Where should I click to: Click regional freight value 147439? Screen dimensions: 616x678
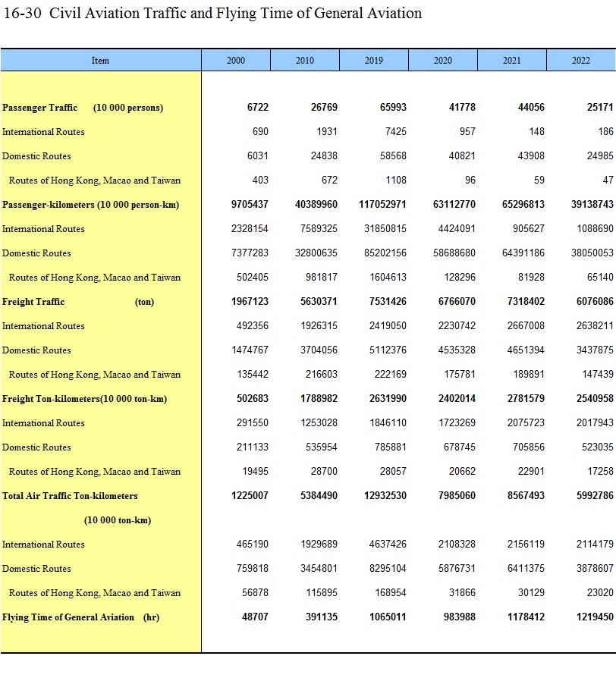598,374
